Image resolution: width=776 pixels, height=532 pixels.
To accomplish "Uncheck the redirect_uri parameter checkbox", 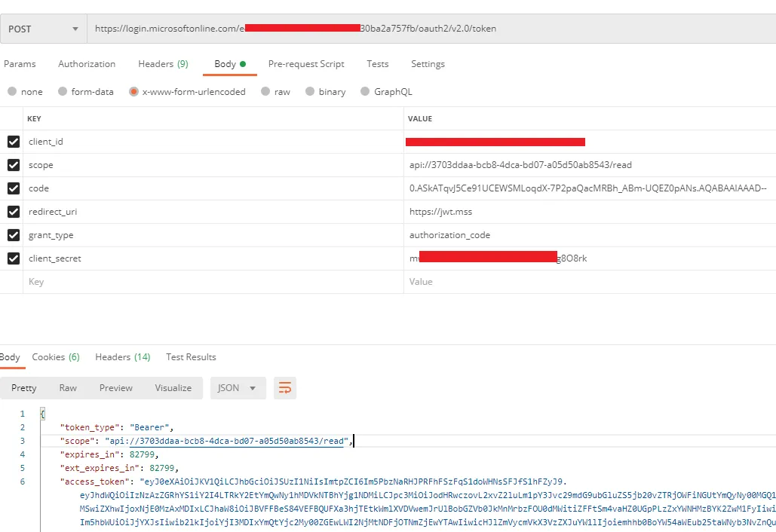I will click(x=14, y=212).
